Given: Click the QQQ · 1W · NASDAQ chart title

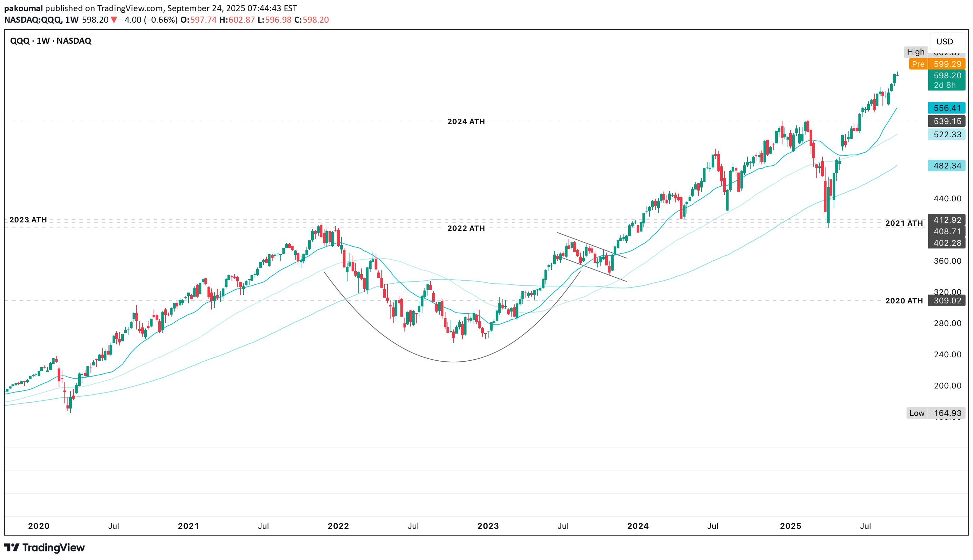Looking at the screenshot, I should (x=51, y=41).
